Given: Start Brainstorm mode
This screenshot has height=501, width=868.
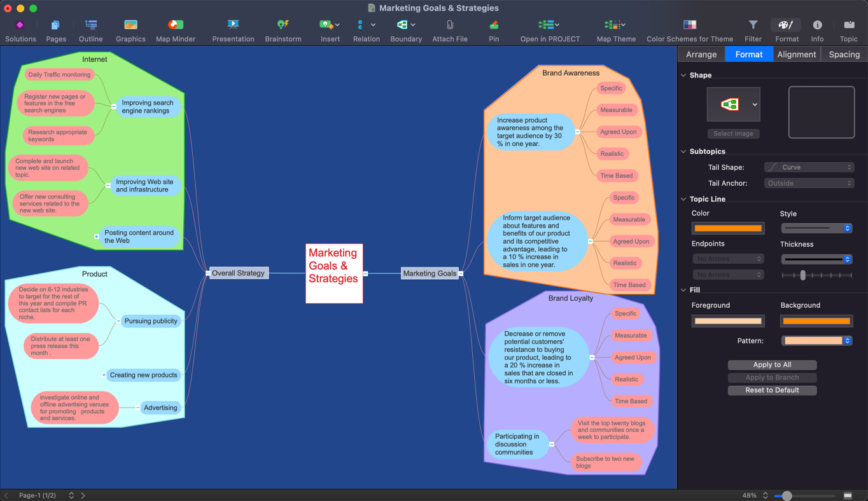Looking at the screenshot, I should point(283,25).
